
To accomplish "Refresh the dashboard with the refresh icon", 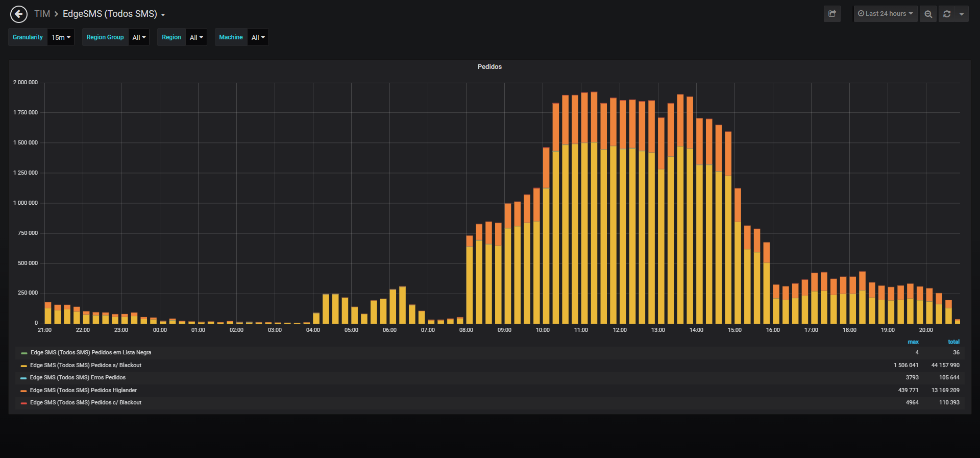I will click(947, 14).
